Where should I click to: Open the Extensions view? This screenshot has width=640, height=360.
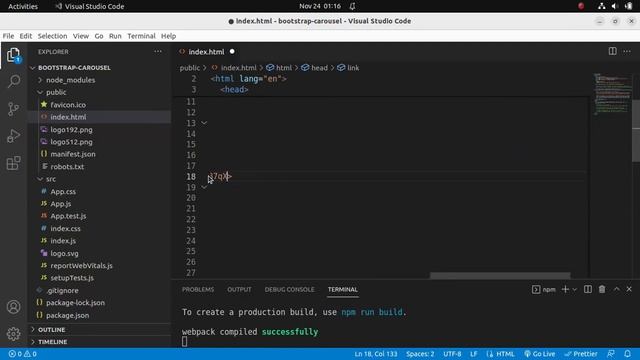point(13,163)
